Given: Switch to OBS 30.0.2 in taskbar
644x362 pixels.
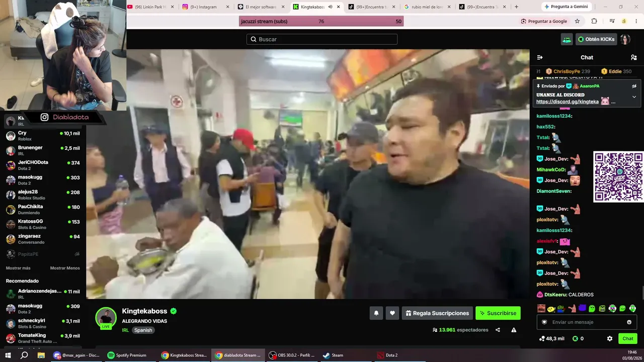Looking at the screenshot, I should coord(292,355).
